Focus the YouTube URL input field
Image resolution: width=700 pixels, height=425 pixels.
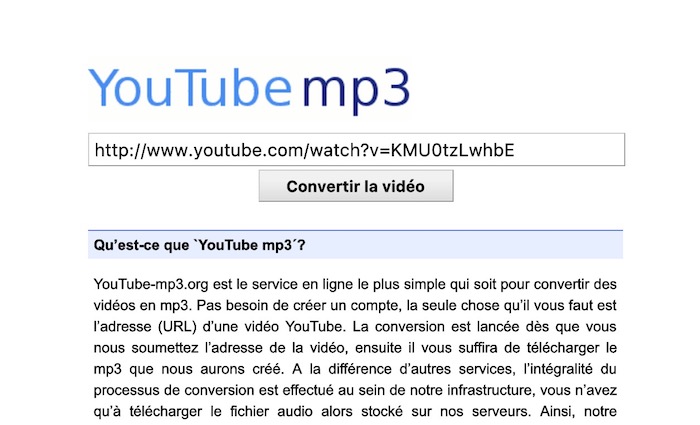[356, 150]
